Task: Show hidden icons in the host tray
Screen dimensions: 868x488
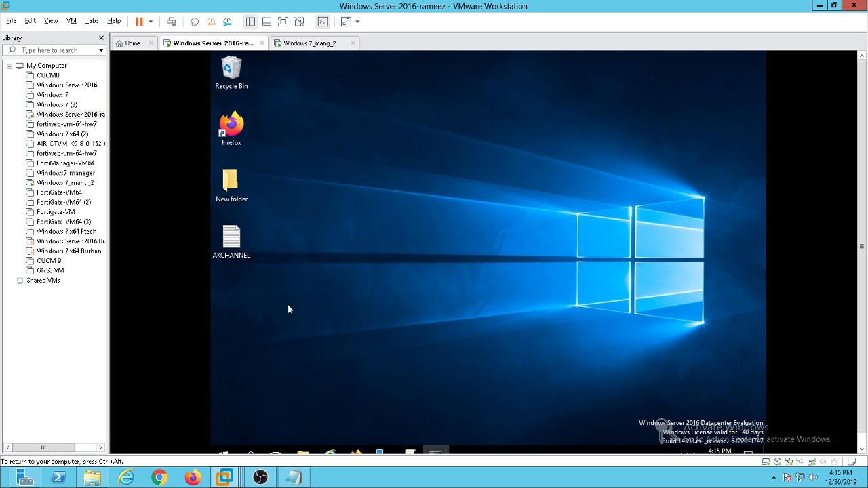Action: tap(774, 478)
